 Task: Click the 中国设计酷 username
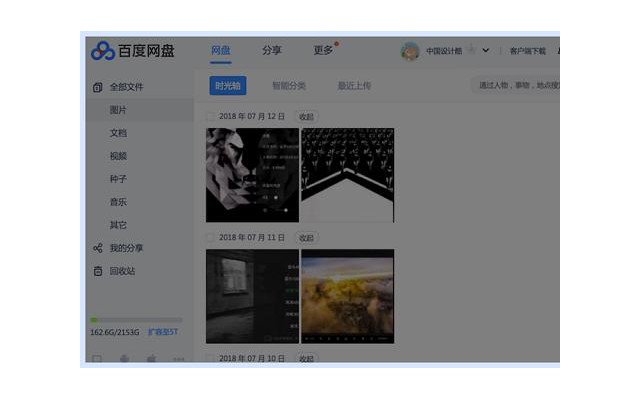tap(444, 51)
